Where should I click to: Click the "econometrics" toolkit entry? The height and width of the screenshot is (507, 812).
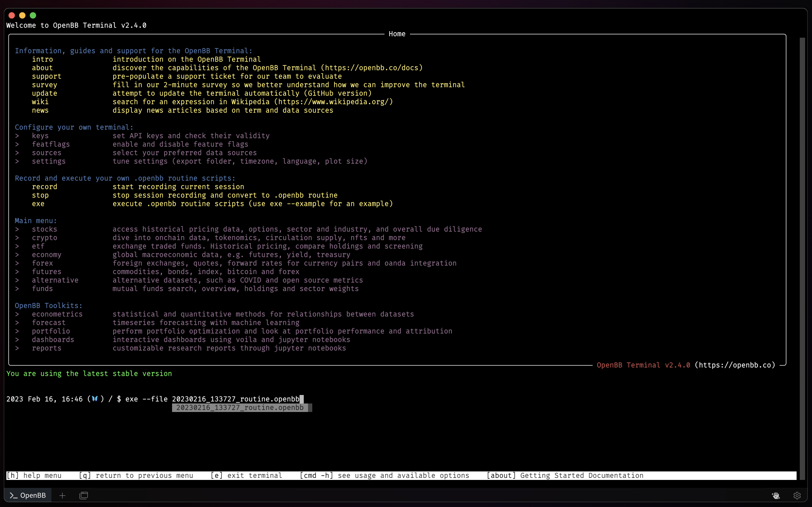(x=57, y=314)
